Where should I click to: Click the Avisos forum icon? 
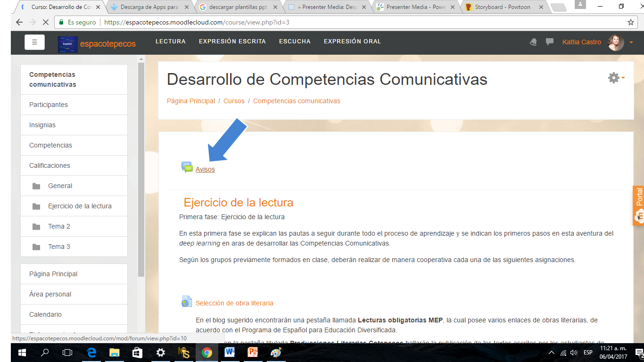coord(187,167)
